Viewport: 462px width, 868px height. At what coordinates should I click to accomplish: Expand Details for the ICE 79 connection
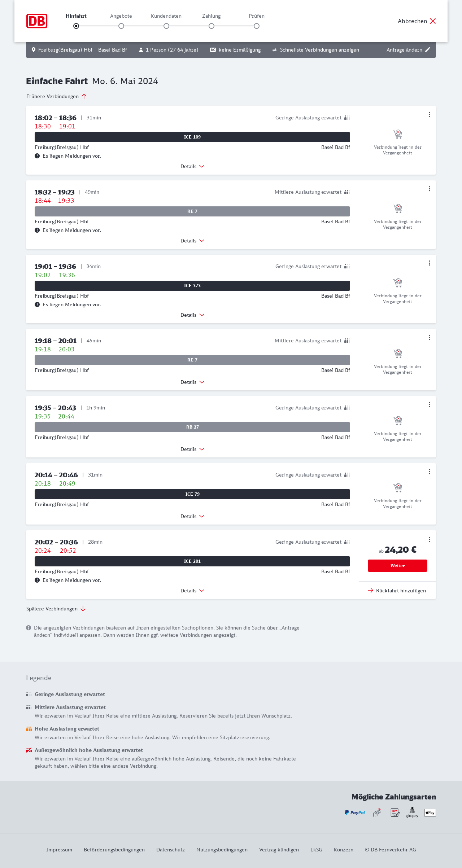(192, 516)
